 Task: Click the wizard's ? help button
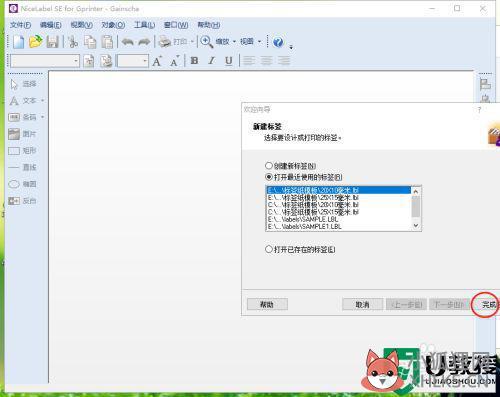[479, 110]
